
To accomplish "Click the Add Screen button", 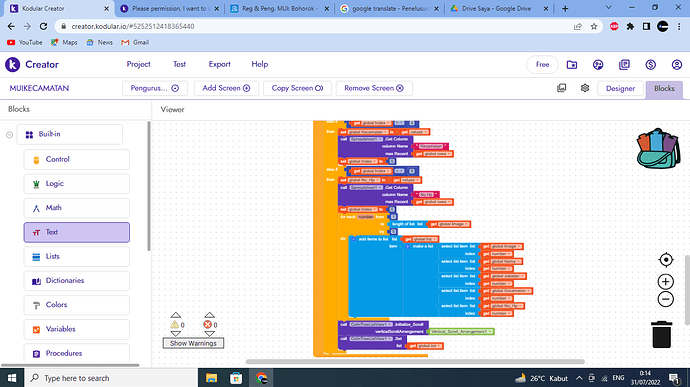I will tap(226, 88).
